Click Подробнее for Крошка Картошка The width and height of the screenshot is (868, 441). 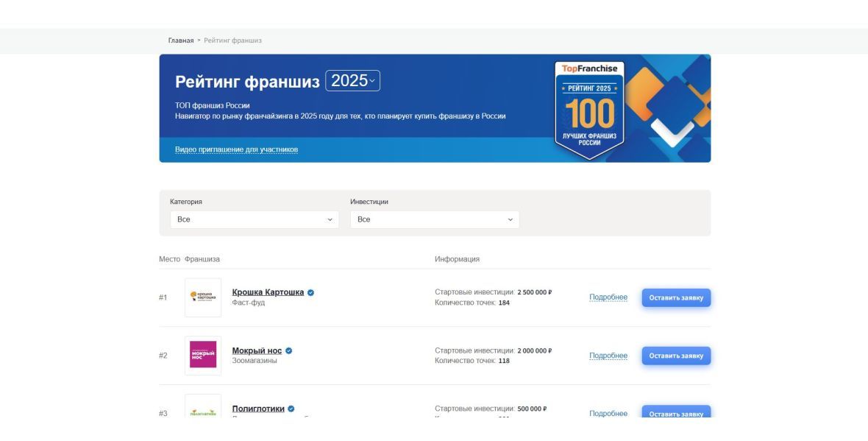pos(608,297)
